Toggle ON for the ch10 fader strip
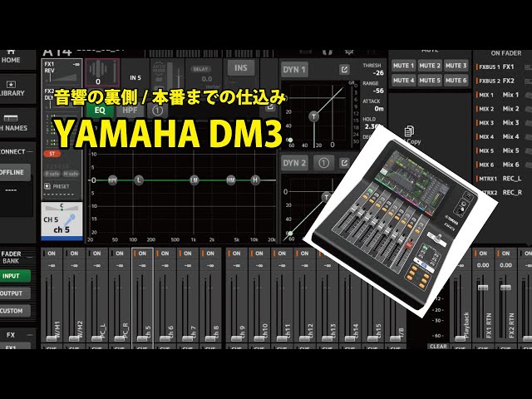 click(259, 254)
